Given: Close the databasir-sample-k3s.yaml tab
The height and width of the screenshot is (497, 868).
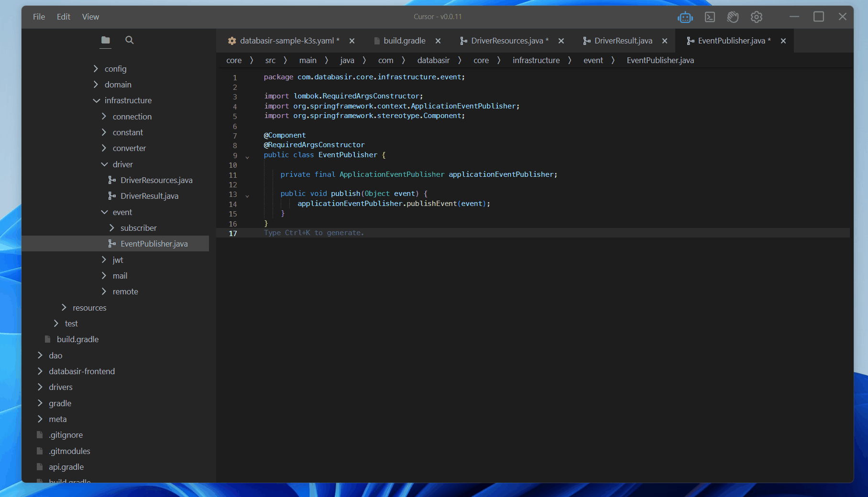Looking at the screenshot, I should (352, 41).
